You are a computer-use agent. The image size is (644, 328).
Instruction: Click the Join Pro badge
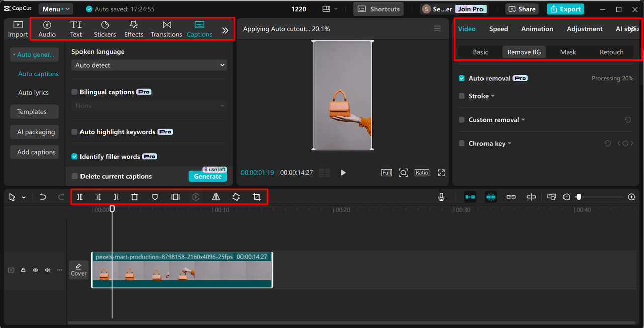pos(471,9)
